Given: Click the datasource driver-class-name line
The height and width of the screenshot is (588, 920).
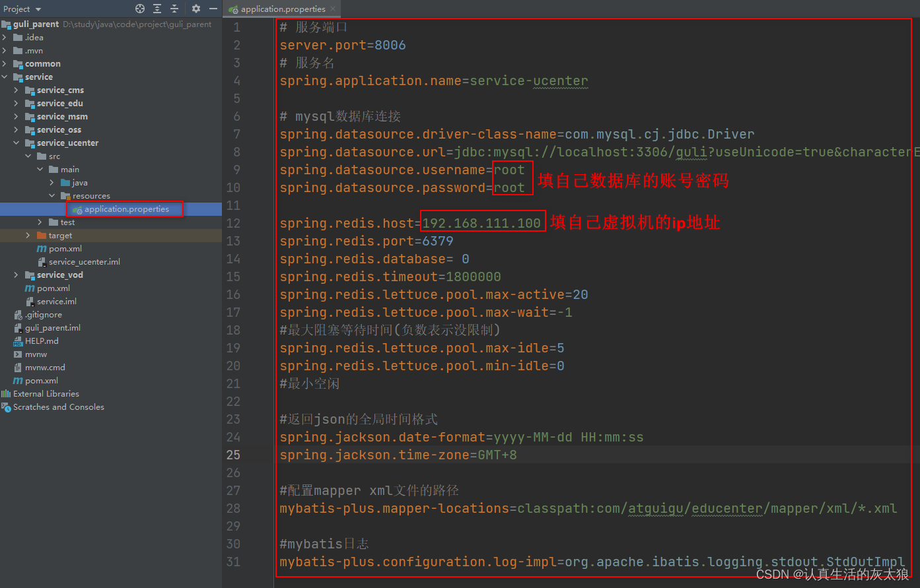Looking at the screenshot, I should [x=517, y=135].
